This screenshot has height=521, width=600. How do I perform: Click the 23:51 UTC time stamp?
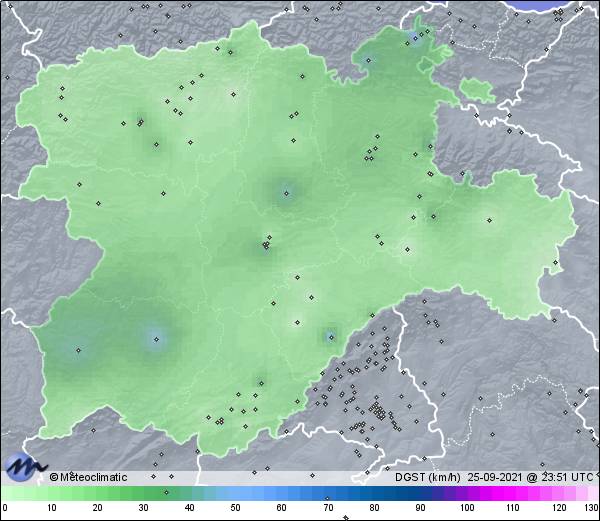pyautogui.click(x=566, y=477)
